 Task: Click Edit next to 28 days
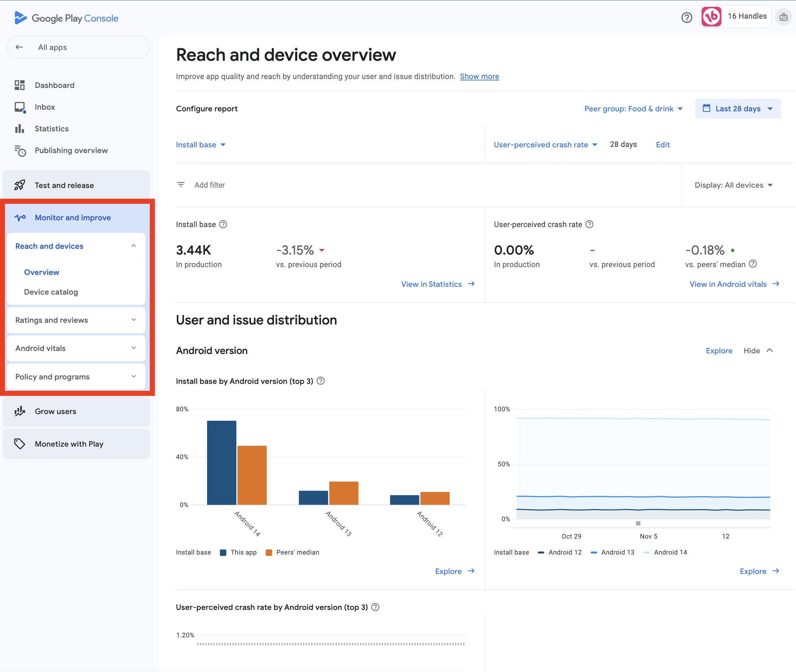point(663,145)
